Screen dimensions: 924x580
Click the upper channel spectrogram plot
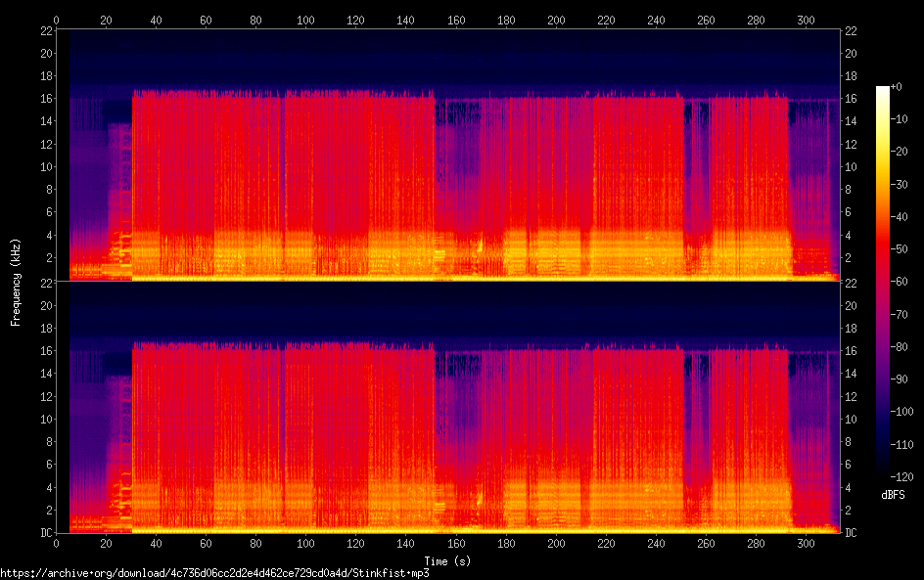pos(448,155)
